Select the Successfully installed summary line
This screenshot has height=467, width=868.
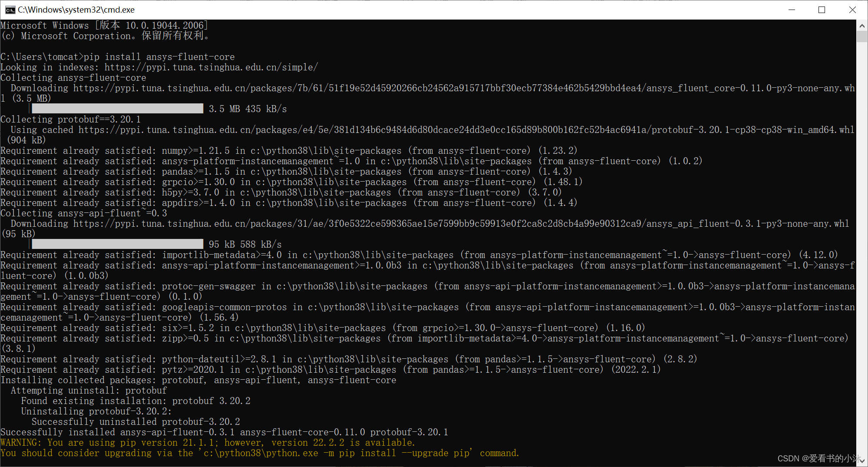coord(224,432)
